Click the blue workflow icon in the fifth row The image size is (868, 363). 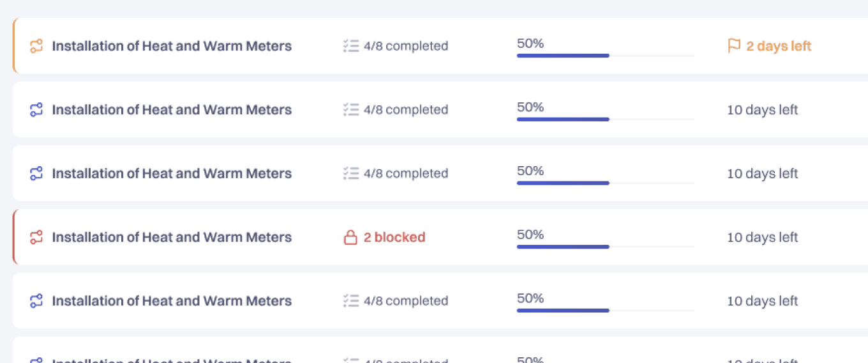36,301
